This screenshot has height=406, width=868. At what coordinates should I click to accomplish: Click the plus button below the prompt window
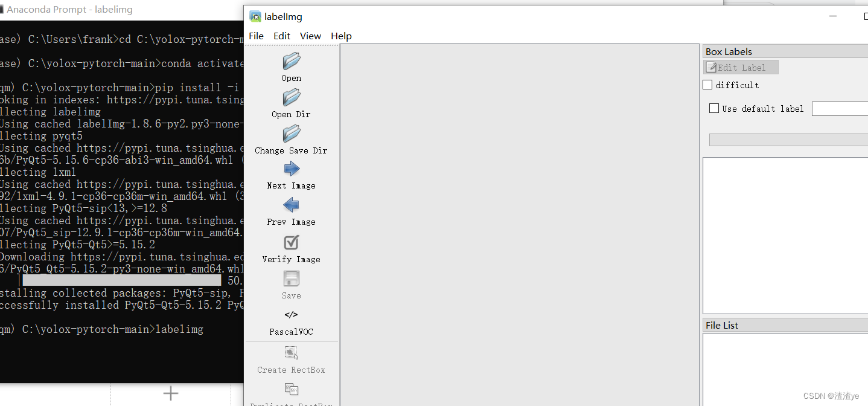pos(171,394)
